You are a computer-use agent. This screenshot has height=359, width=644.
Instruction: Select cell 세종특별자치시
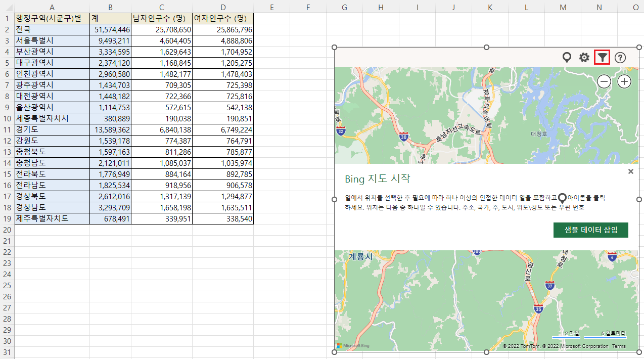(x=52, y=119)
